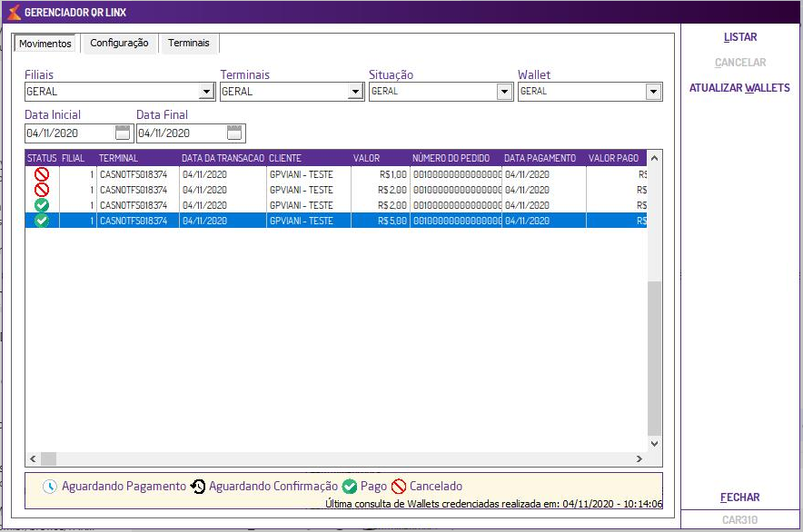The height and width of the screenshot is (532, 803).
Task: Click the VALOR PAGO column header
Action: click(x=617, y=158)
